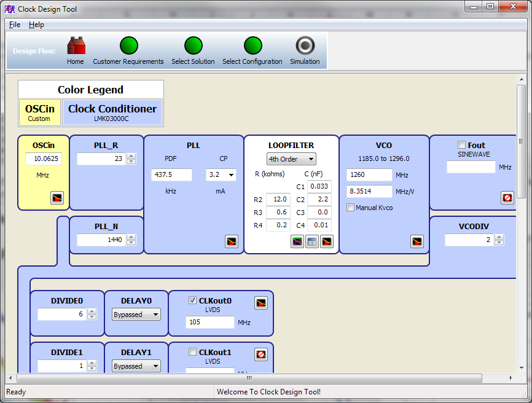Click the flag simulation icon on VCO block
532x403 pixels.
tap(417, 241)
